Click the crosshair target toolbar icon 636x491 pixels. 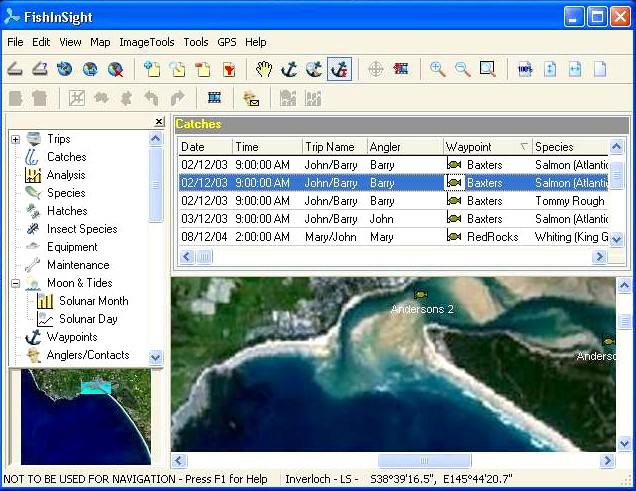(376, 69)
